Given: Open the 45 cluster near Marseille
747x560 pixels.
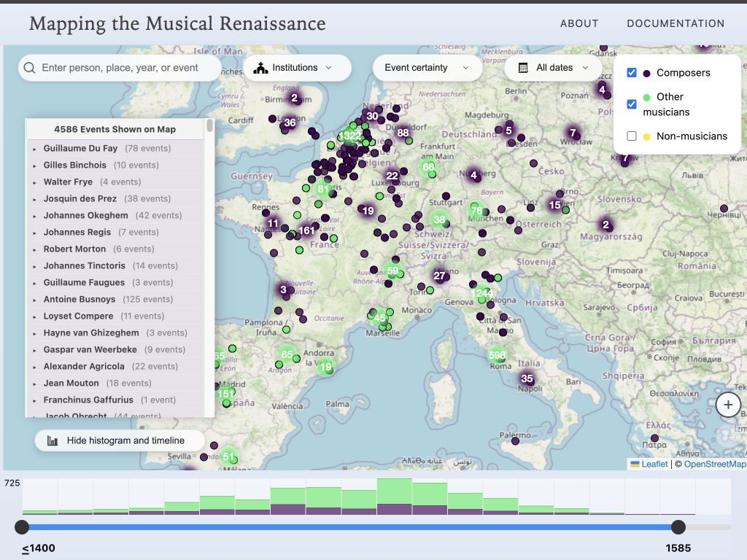Looking at the screenshot, I should point(379,318).
